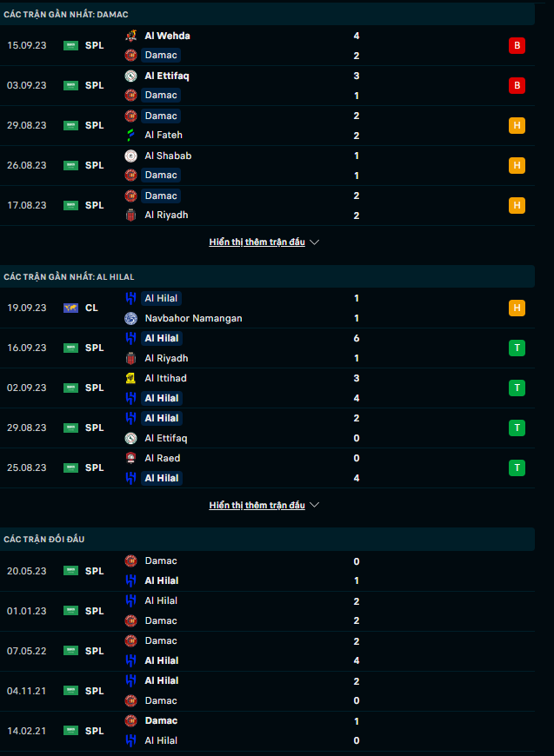Click the Al Shabab club crest
Screen dimensions: 554x756
[130, 156]
